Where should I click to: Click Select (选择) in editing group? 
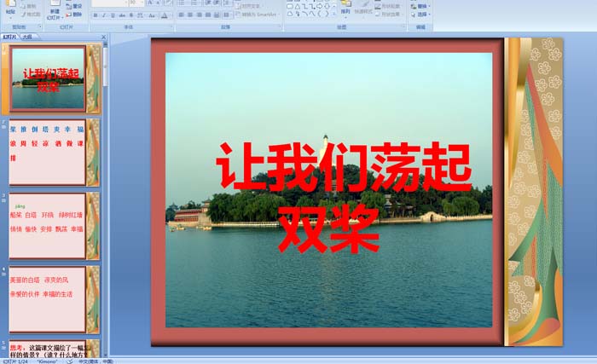420,14
